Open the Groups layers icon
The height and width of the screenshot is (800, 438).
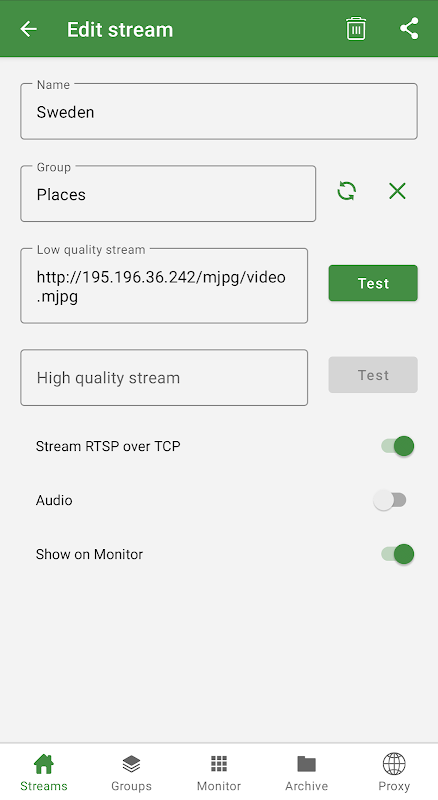point(131,764)
